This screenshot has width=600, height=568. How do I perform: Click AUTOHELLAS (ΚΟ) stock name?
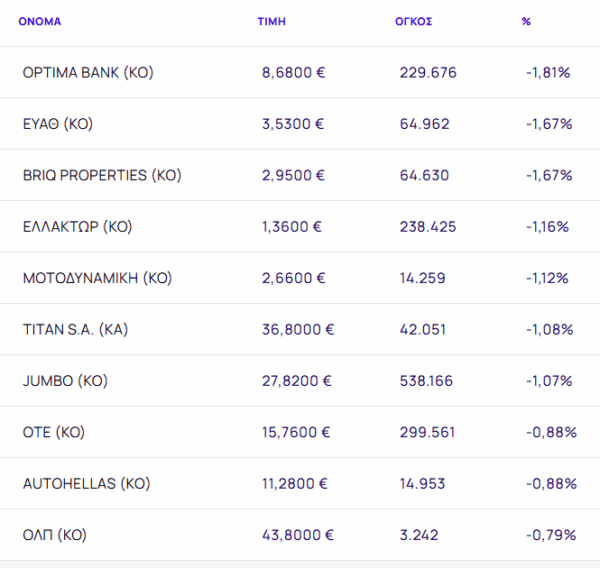click(x=86, y=484)
